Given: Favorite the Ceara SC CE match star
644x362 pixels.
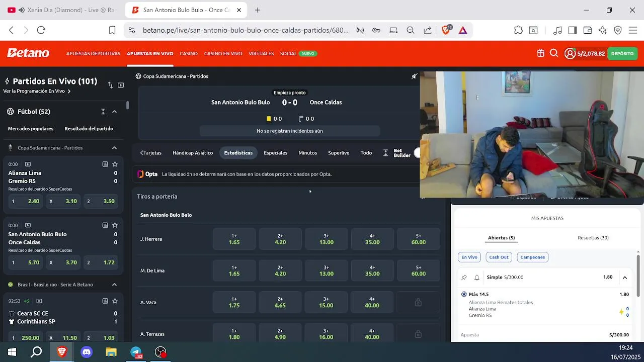Looking at the screenshot, I should coord(115,301).
